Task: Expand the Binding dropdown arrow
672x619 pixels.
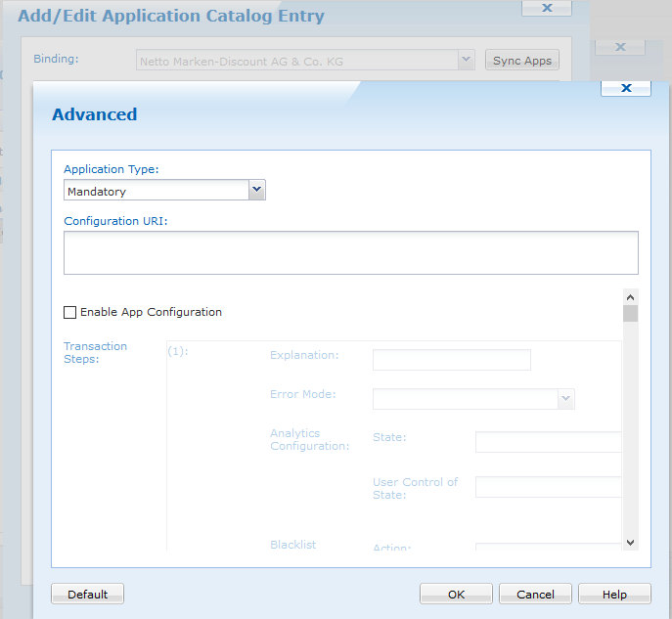Action: 466,61
